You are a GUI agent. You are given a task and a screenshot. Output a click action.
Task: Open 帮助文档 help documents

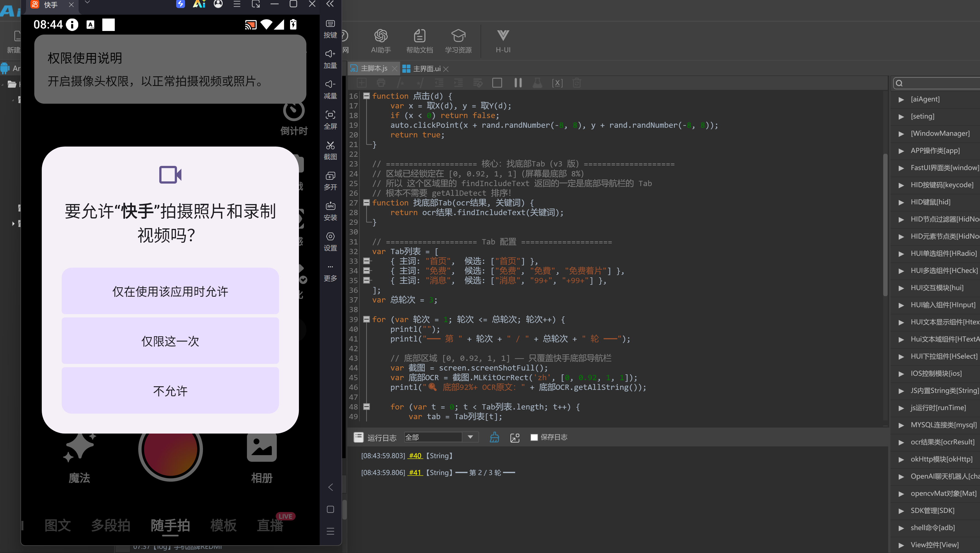point(419,41)
